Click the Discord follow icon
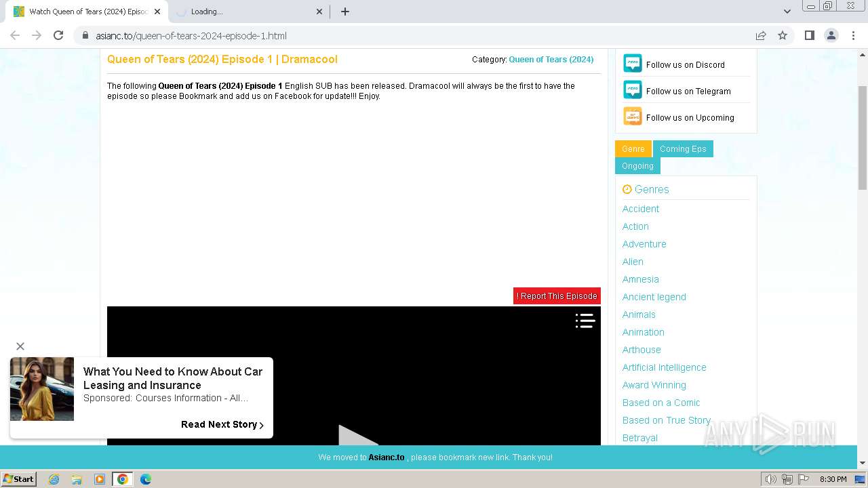This screenshot has width=868, height=488. click(632, 64)
